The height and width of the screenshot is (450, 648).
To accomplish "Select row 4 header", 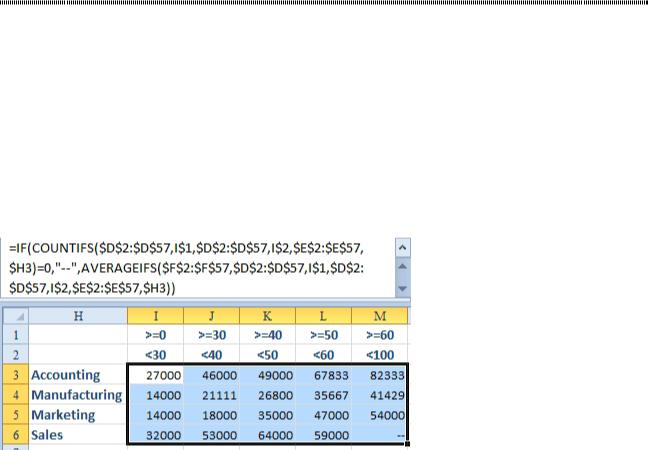I will tap(16, 395).
